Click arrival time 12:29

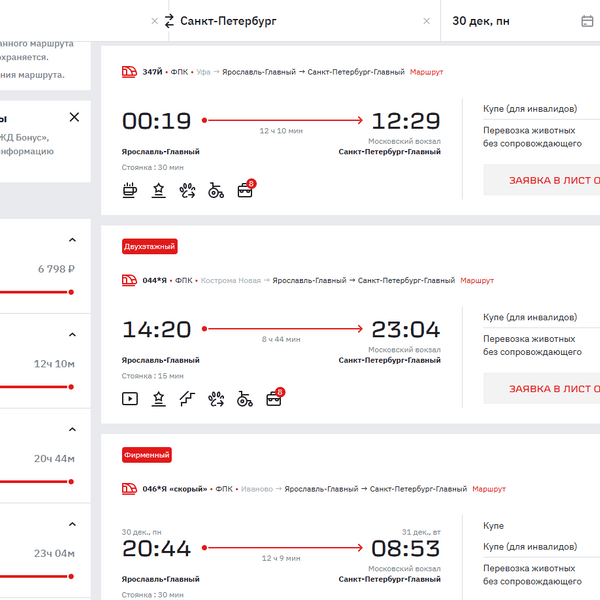point(406,121)
